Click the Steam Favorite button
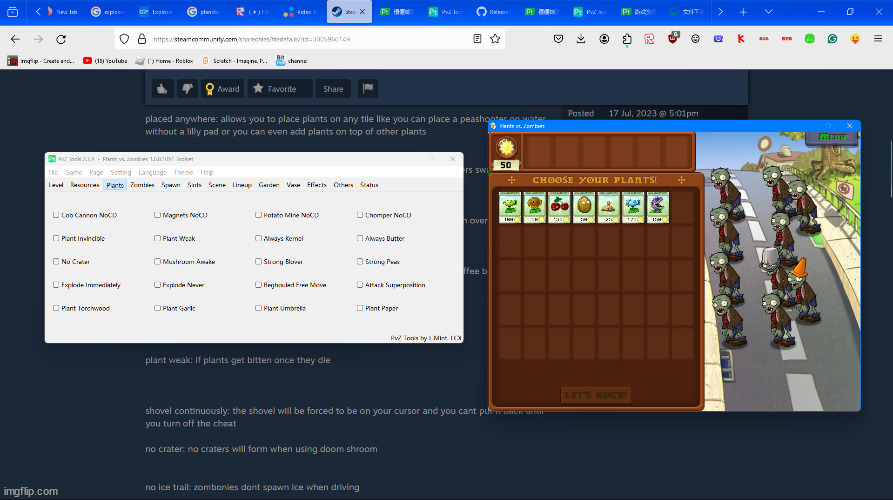 275,89
